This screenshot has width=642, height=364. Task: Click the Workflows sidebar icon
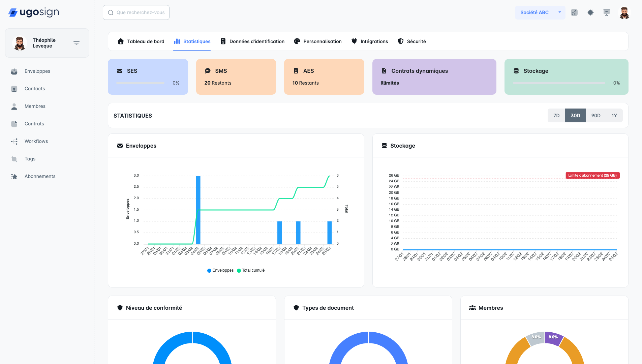click(14, 141)
